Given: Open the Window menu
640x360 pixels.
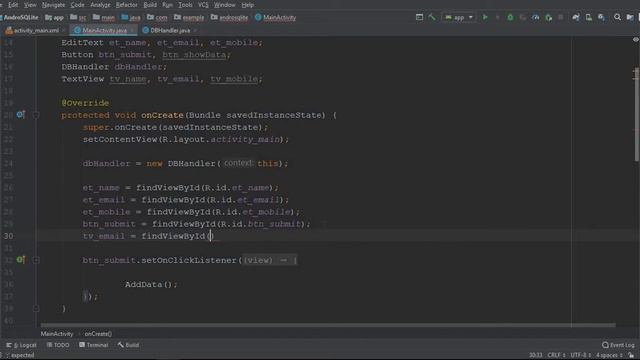Looking at the screenshot, I should (224, 5).
